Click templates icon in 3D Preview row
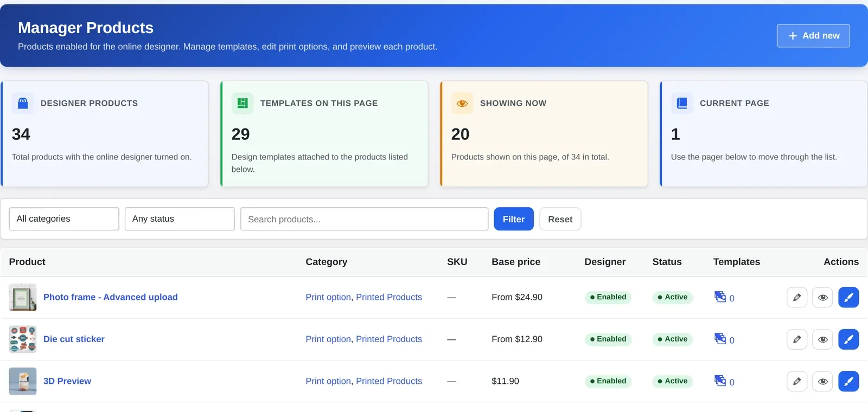The width and height of the screenshot is (868, 412). [x=720, y=381]
